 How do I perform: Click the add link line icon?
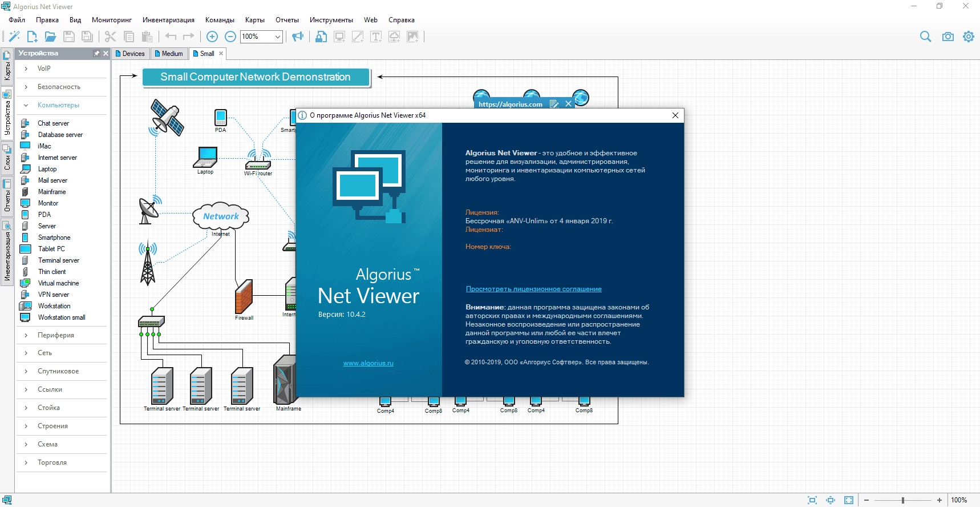click(358, 37)
